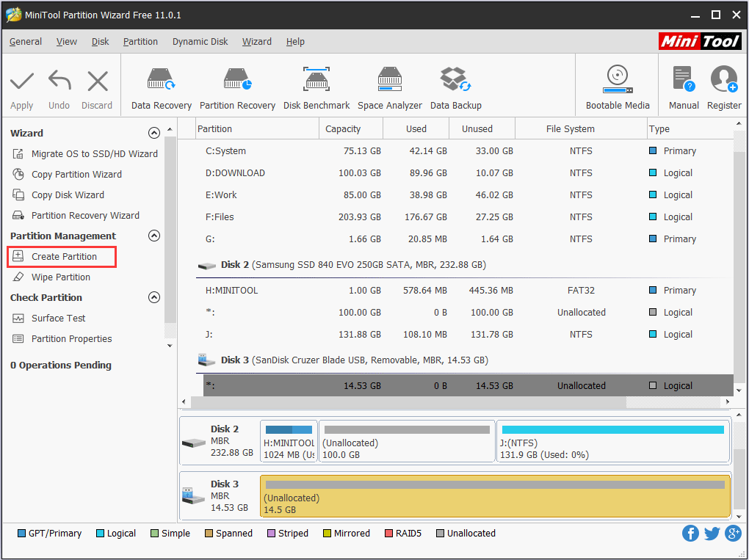Viewport: 749px width, 560px height.
Task: Collapse the Check Partition section
Action: click(154, 297)
